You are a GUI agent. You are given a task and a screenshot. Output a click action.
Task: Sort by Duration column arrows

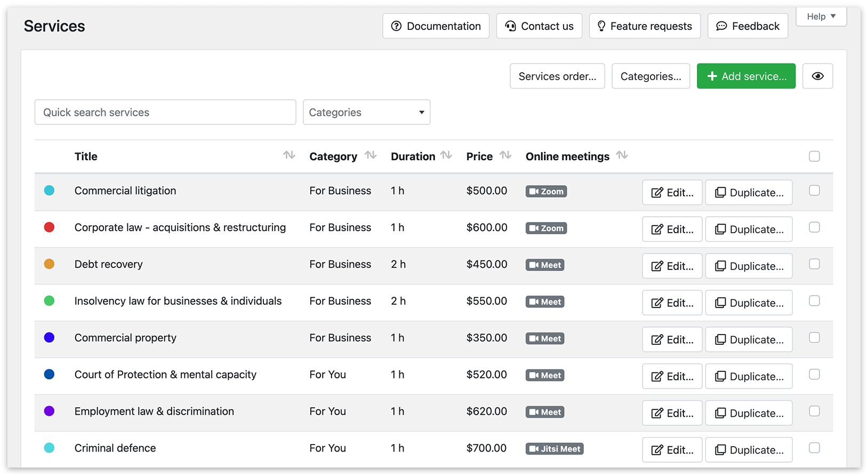(446, 155)
